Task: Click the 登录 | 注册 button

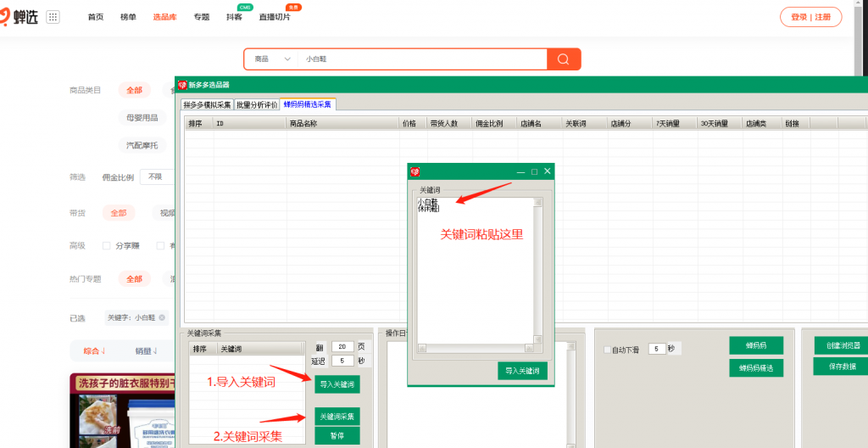Action: (x=811, y=17)
